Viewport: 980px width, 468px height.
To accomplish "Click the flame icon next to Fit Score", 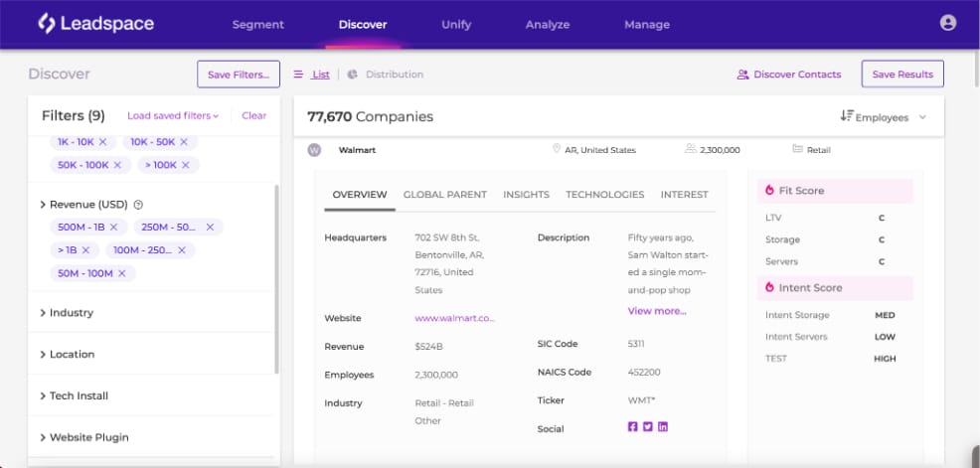I will [x=769, y=190].
